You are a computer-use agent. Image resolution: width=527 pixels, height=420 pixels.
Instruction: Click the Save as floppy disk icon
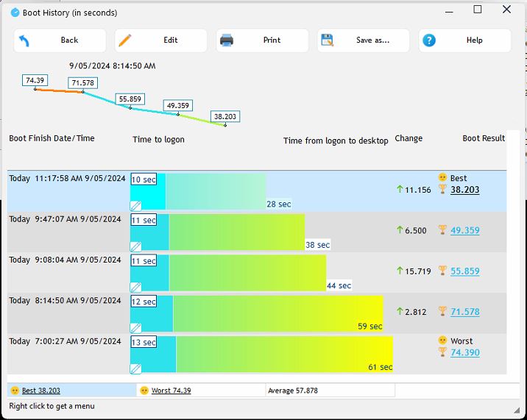click(328, 40)
